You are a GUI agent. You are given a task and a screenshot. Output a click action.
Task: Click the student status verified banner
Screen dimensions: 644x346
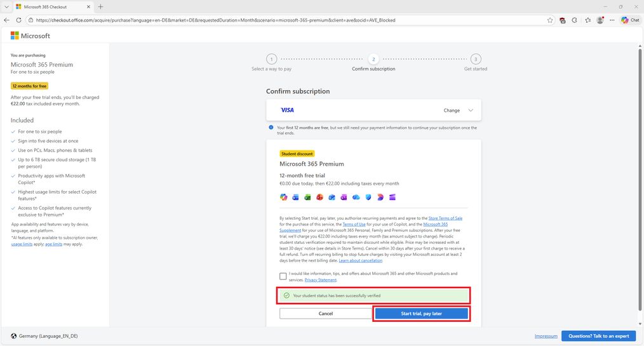pos(373,295)
